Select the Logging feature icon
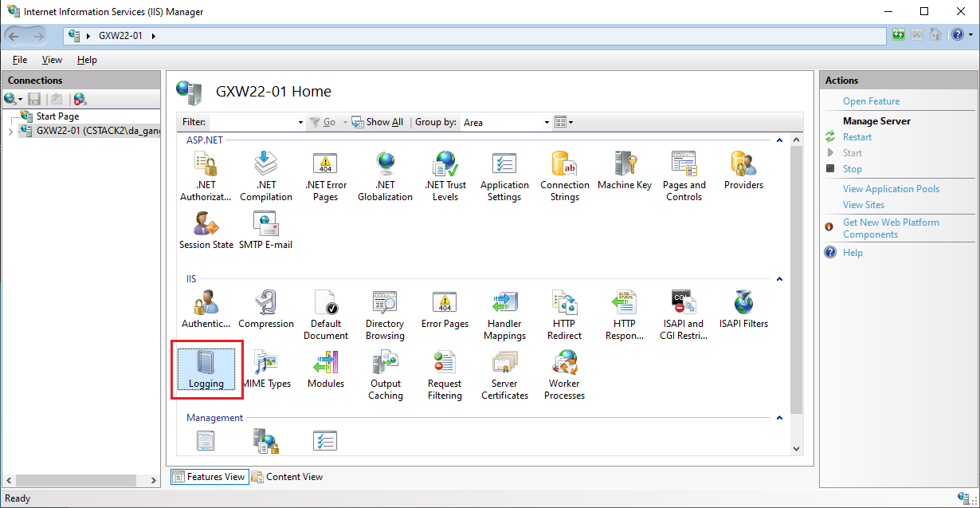980x508 pixels. tap(206, 369)
